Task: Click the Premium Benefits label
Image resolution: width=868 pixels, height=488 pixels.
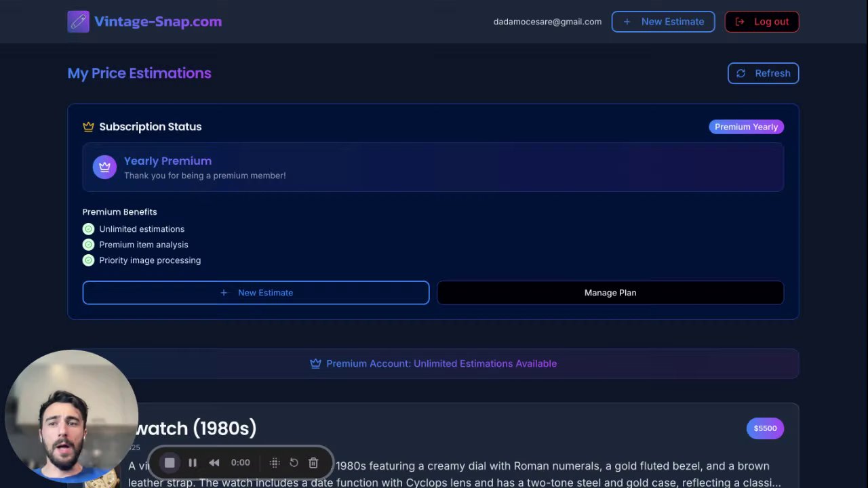Action: [x=119, y=212]
